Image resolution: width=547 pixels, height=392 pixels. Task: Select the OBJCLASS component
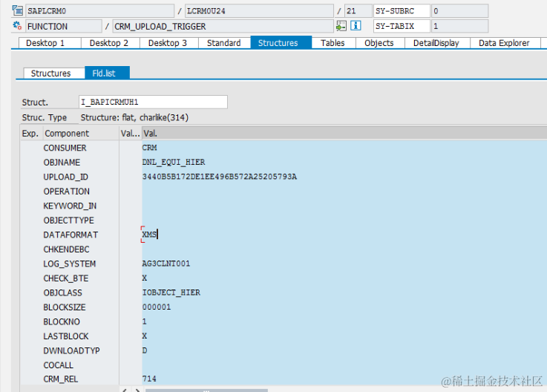pos(63,293)
